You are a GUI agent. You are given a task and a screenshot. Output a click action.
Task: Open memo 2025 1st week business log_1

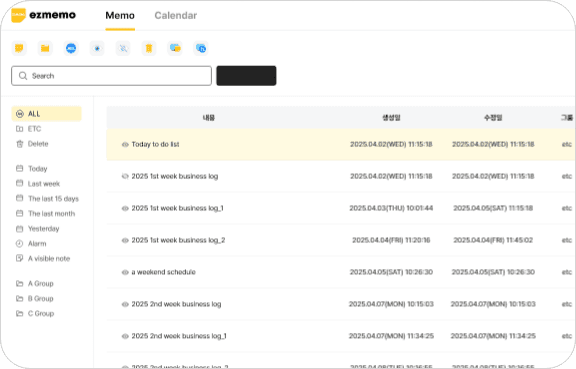177,208
